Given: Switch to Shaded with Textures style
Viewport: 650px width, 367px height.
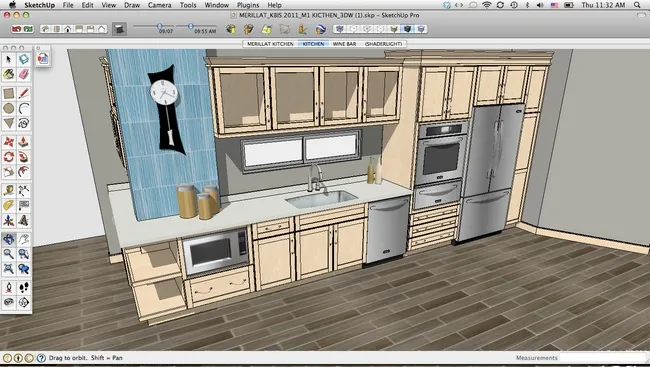Looking at the screenshot, I should coord(407,29).
